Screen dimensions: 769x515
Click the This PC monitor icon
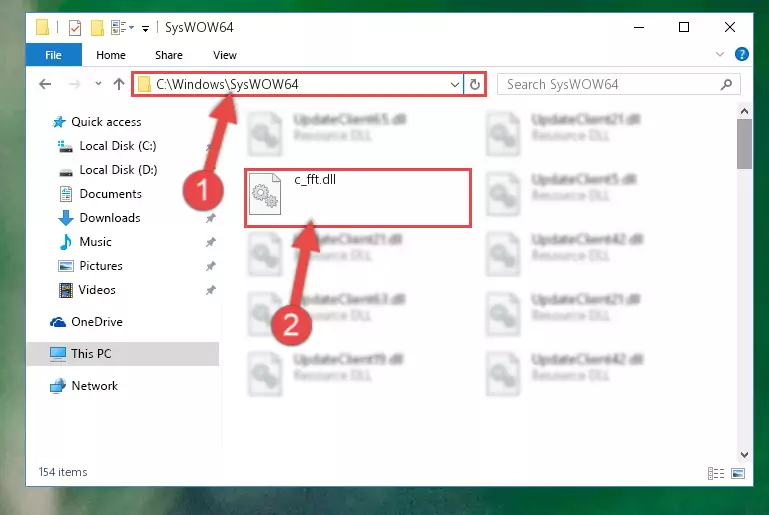[58, 354]
